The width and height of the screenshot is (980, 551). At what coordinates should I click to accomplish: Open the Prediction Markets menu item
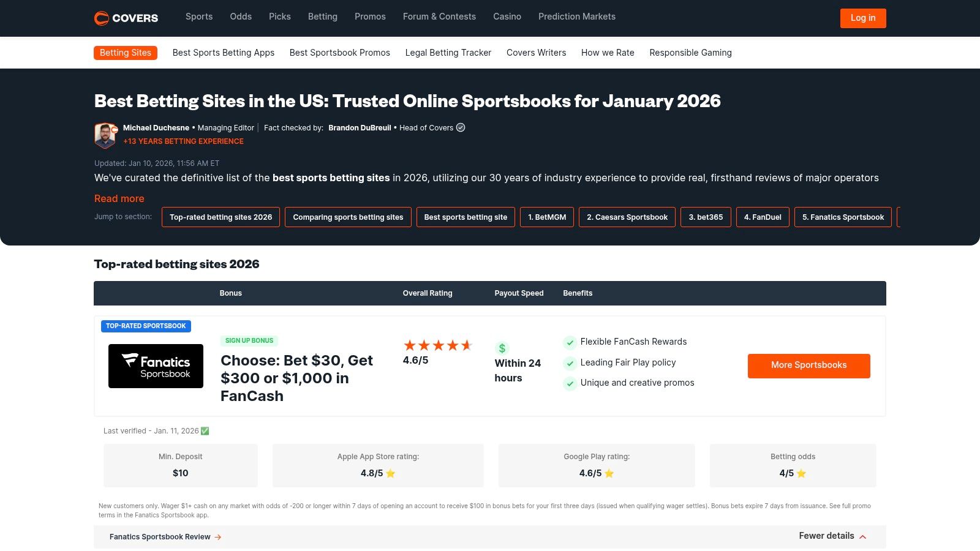[x=576, y=17]
